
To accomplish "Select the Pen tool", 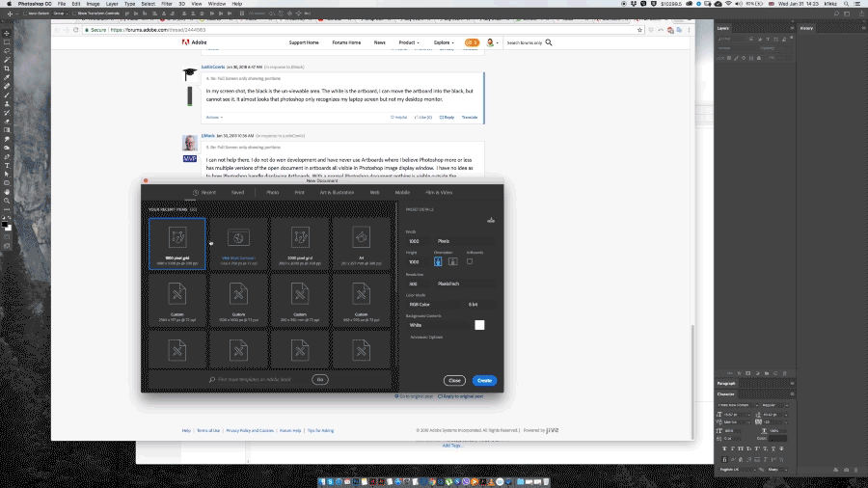I will pos(7,156).
